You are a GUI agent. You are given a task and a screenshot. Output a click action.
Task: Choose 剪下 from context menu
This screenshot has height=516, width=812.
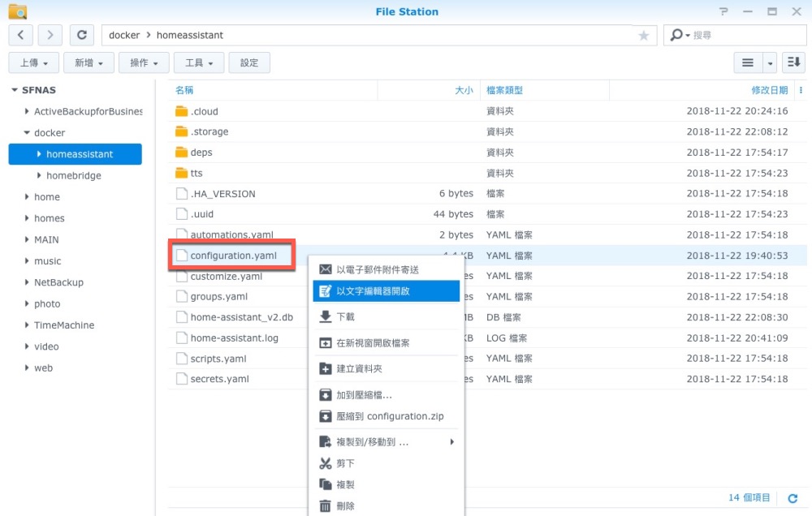pos(387,463)
